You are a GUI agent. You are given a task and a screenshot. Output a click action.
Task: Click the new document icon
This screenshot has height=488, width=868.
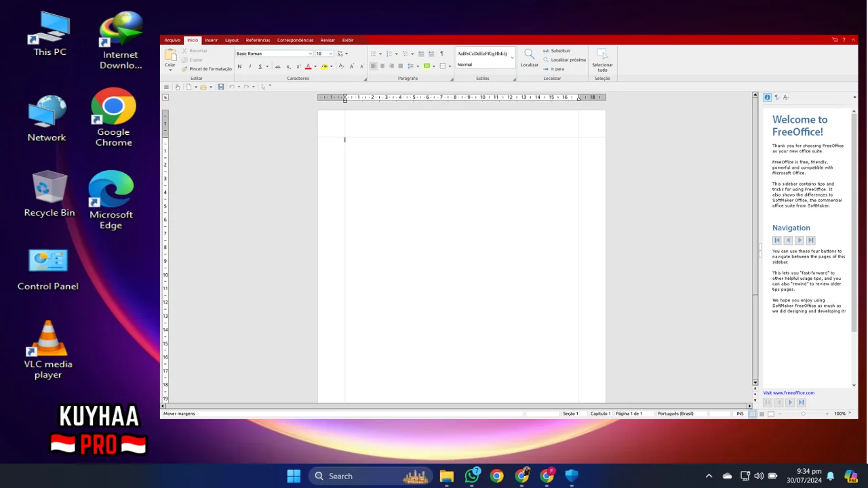(x=189, y=87)
